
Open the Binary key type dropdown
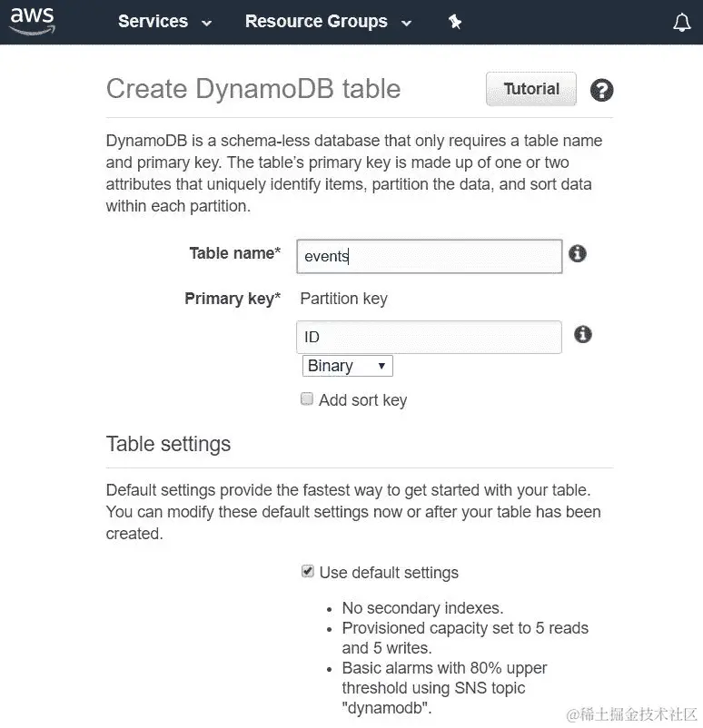pos(347,366)
